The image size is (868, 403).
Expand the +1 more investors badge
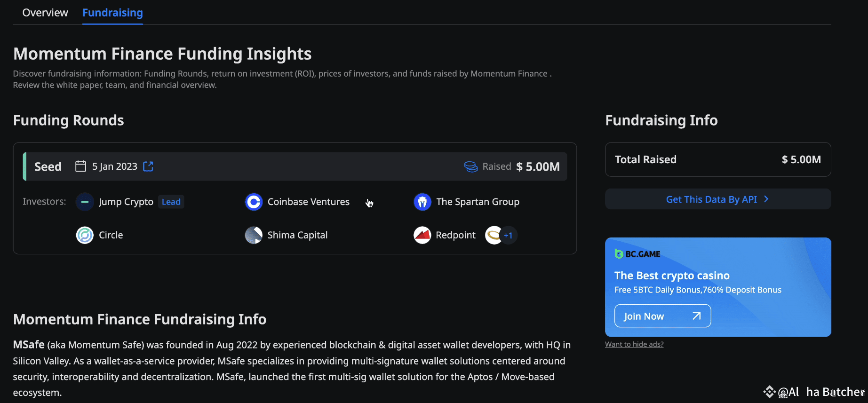508,235
